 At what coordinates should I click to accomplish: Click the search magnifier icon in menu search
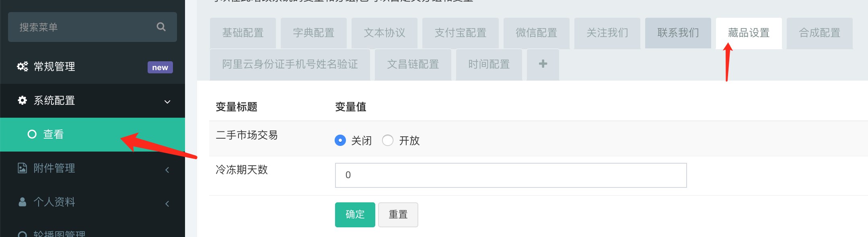click(161, 27)
